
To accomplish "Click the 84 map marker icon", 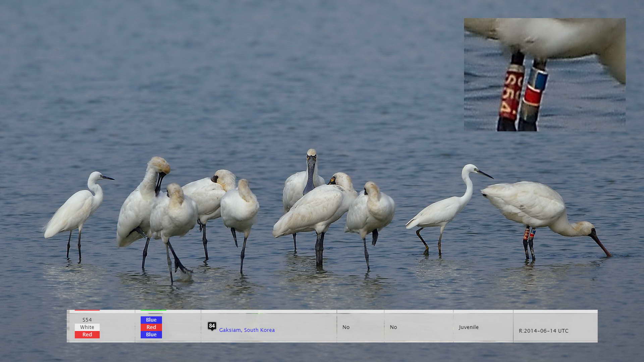I will pos(212,326).
